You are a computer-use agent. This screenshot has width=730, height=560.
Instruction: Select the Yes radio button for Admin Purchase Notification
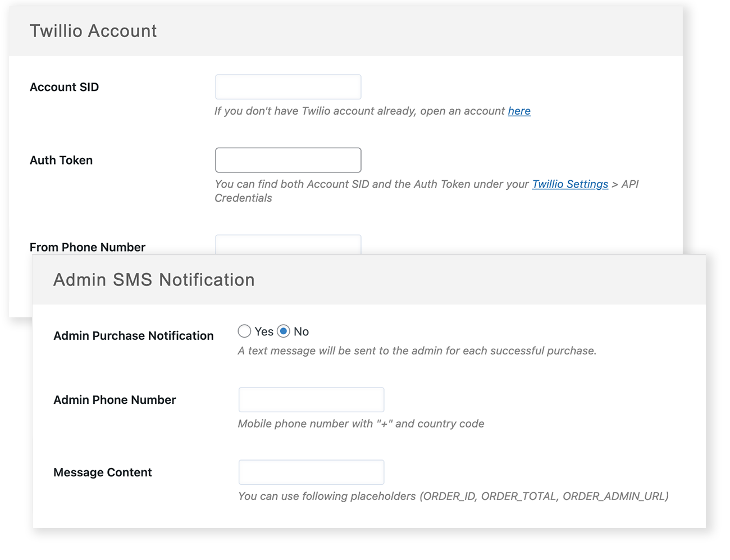click(244, 331)
